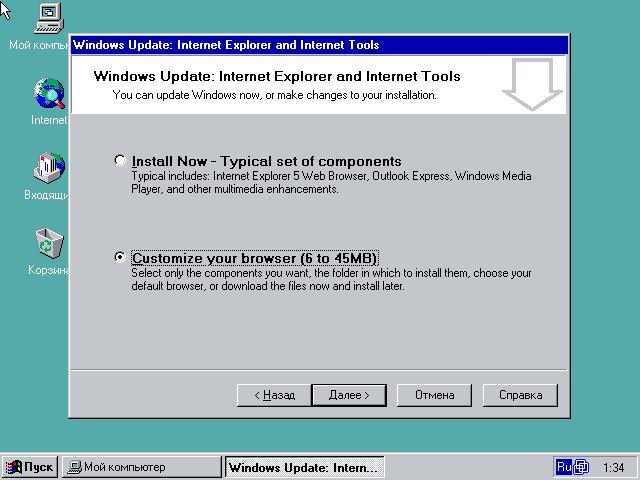Open the Корзина recycle bin icon
This screenshot has height=480, width=640.
49,243
